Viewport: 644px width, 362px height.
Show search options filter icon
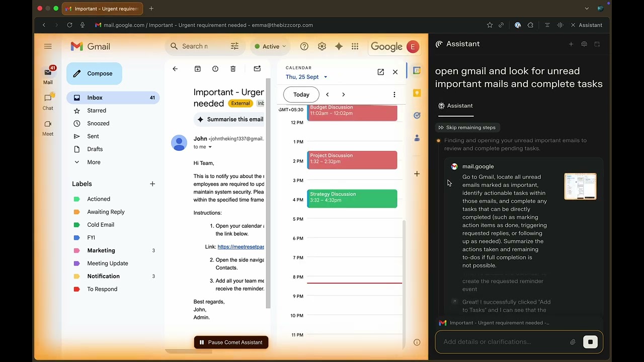click(x=234, y=46)
